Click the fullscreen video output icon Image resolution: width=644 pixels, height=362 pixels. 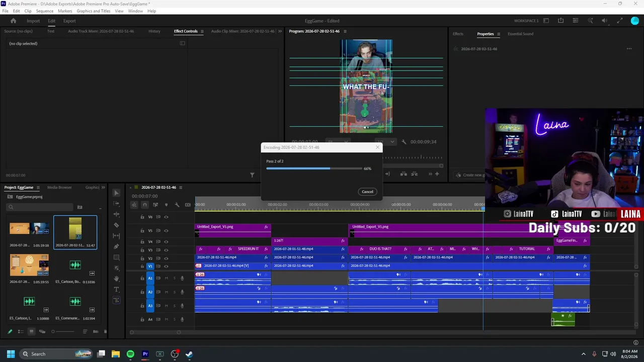click(x=620, y=21)
